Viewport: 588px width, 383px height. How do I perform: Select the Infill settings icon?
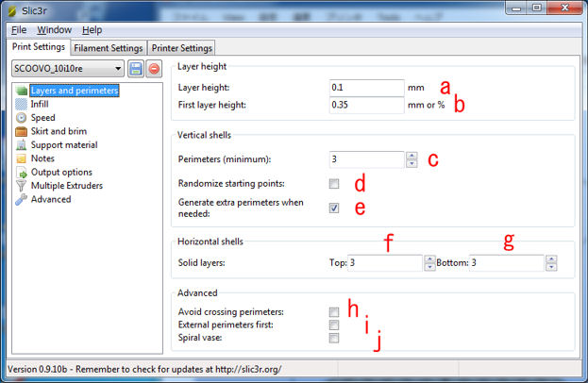(22, 105)
